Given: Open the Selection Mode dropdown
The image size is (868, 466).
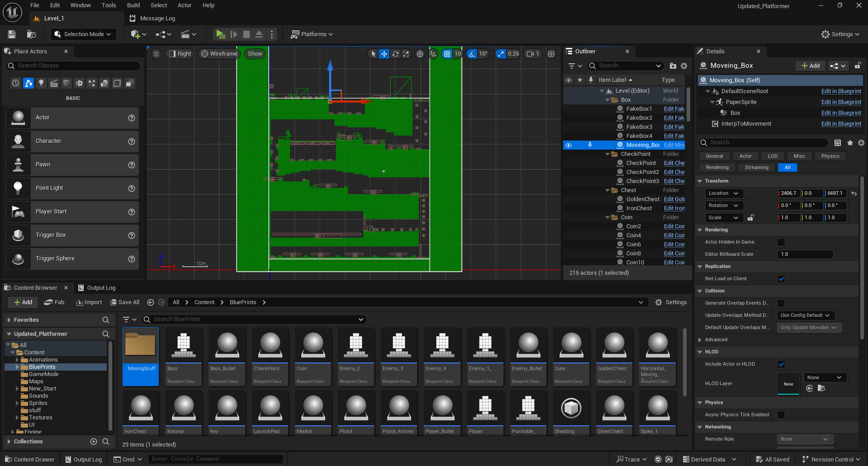Looking at the screenshot, I should [x=83, y=34].
